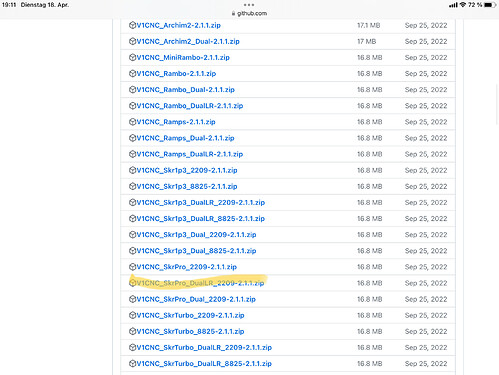Download V1CNC_SkrPro_2209-2.1.1.zip

click(187, 267)
